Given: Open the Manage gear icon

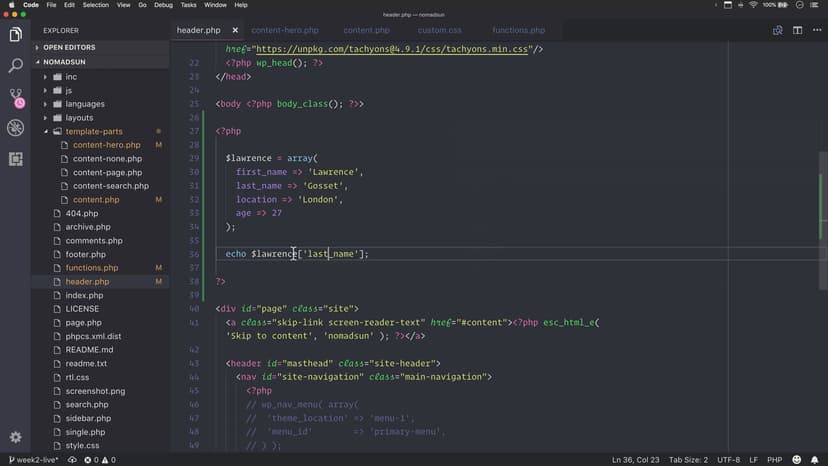Looking at the screenshot, I should point(15,437).
